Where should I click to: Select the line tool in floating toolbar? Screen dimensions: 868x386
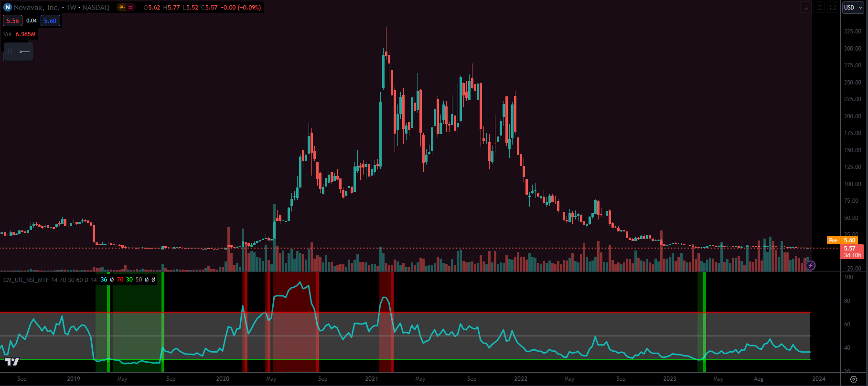[24, 52]
